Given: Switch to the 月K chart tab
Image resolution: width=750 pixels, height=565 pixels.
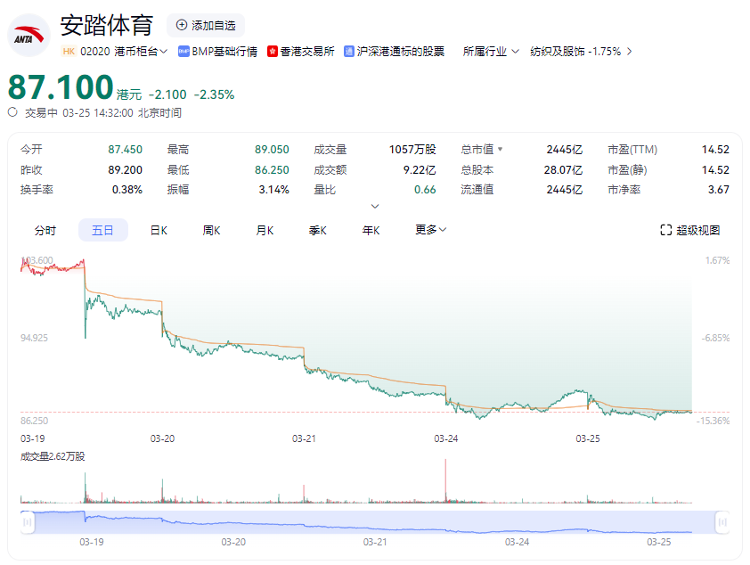Looking at the screenshot, I should [265, 231].
